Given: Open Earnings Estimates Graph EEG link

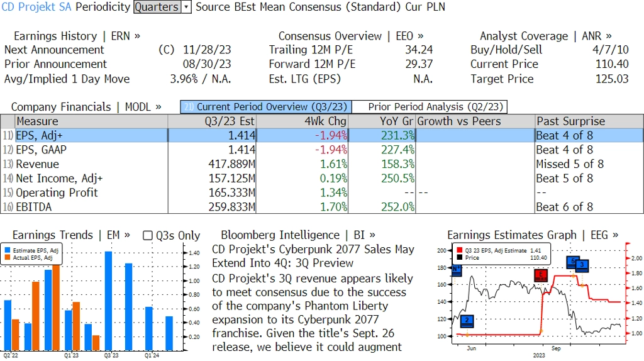Looking at the screenshot, I should coord(533,235).
